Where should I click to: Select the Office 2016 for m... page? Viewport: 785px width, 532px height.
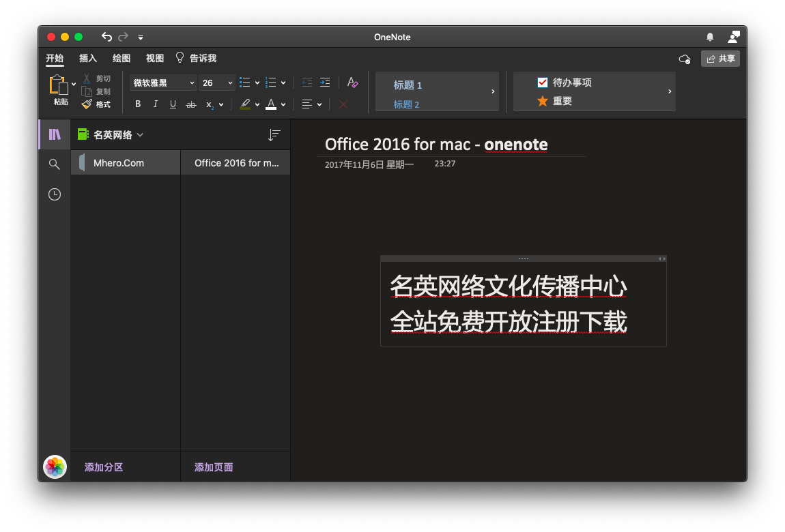[x=235, y=162]
